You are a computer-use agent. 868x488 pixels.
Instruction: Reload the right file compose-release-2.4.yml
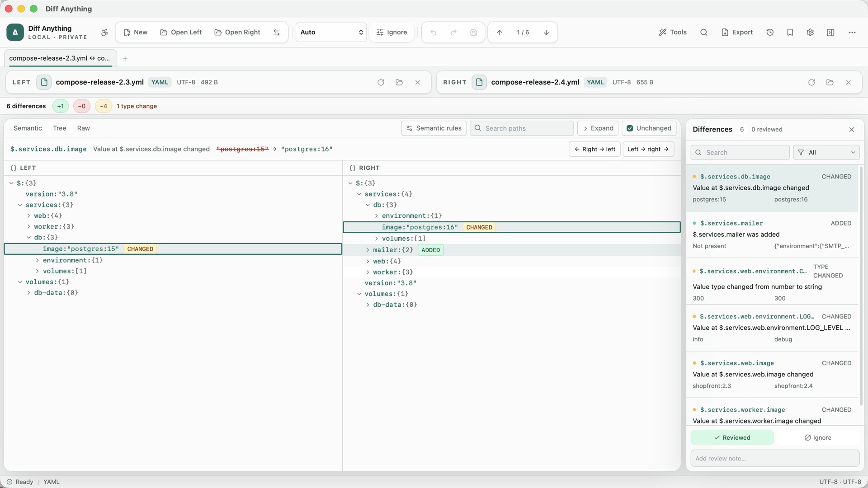[811, 82]
